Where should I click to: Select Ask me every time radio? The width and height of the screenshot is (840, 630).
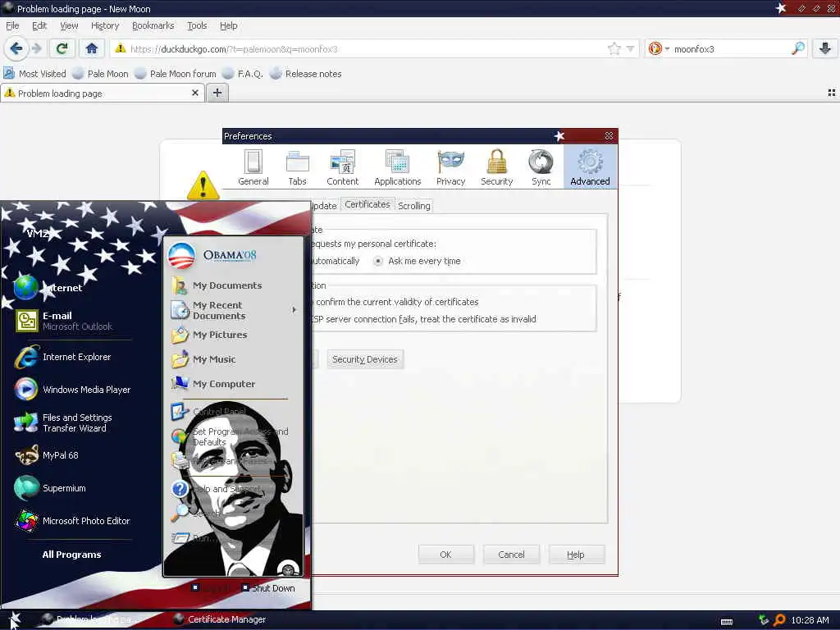(378, 261)
